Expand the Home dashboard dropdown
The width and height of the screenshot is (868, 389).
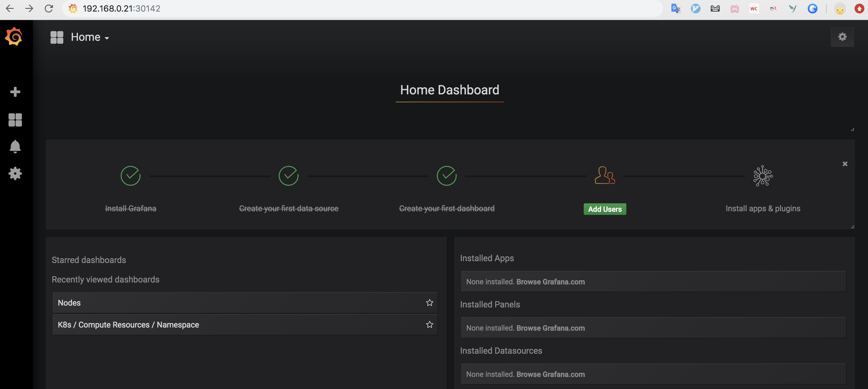coord(107,38)
